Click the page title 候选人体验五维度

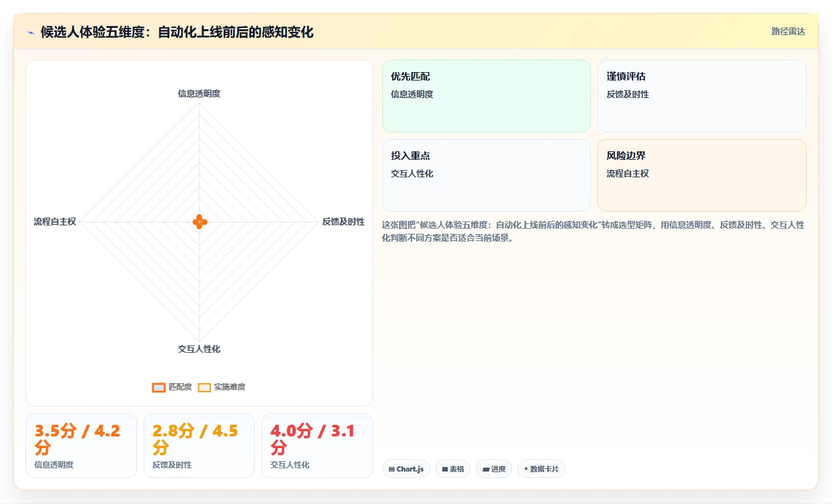click(177, 32)
